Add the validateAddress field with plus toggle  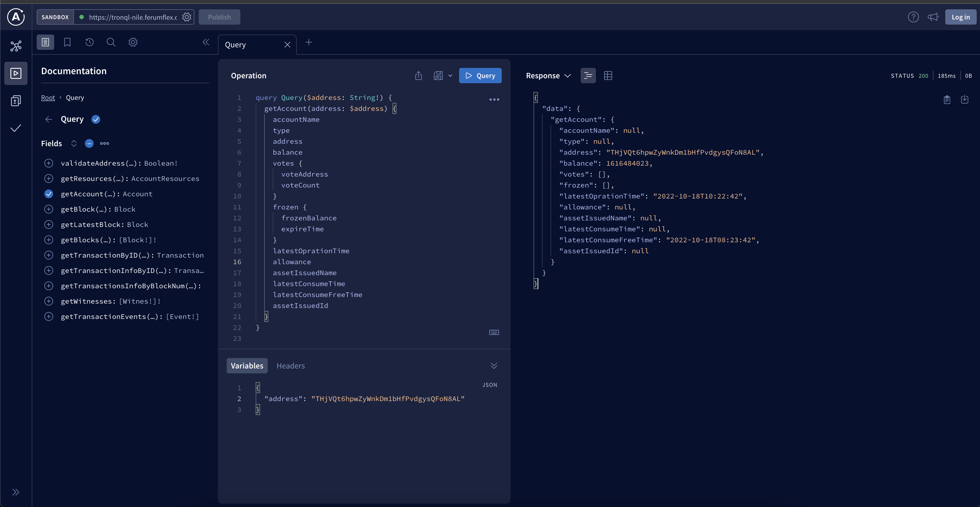[49, 163]
